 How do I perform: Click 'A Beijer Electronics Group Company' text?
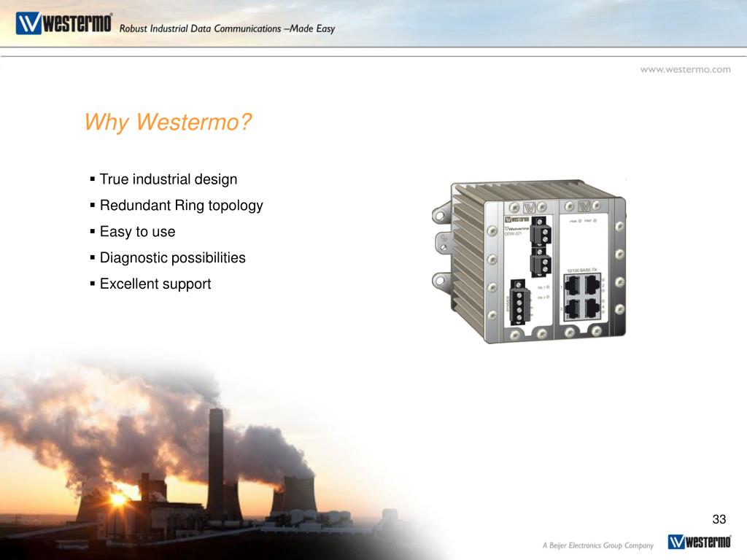pyautogui.click(x=598, y=545)
